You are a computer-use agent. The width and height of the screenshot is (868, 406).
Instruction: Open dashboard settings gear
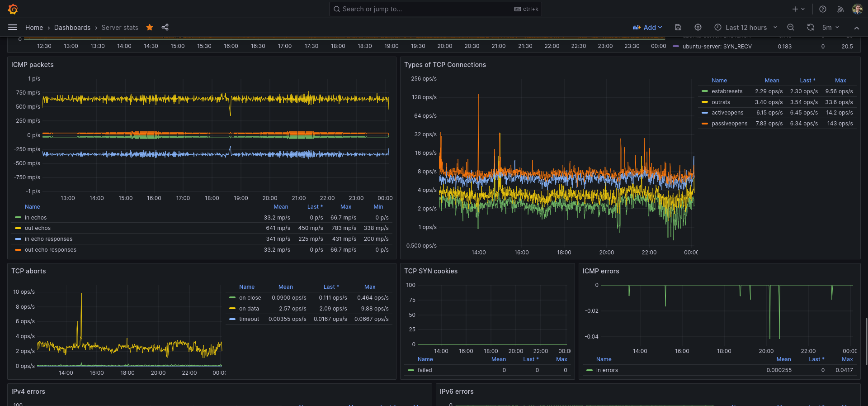[x=698, y=28]
